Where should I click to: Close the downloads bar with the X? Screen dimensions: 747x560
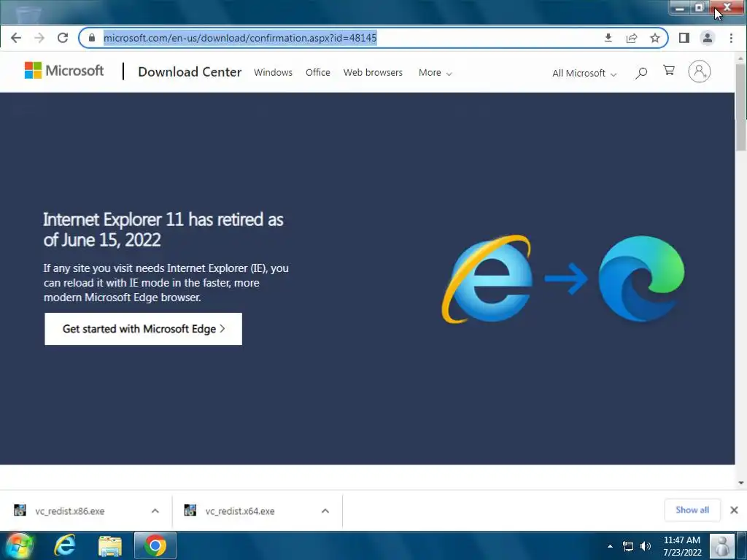(734, 510)
